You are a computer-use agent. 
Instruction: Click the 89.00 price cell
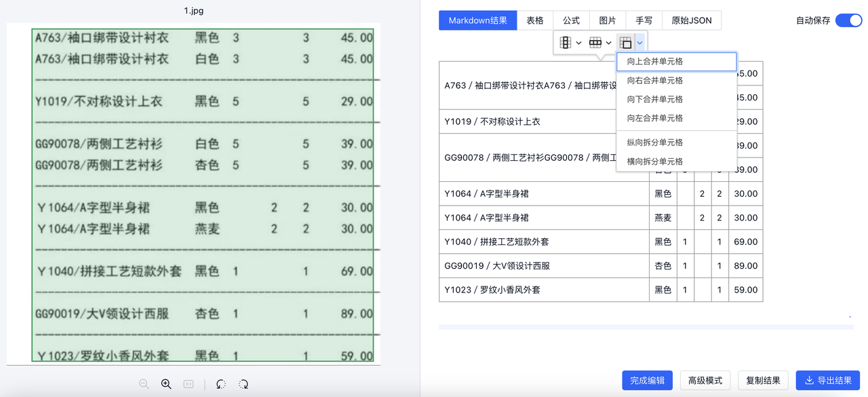[746, 265]
